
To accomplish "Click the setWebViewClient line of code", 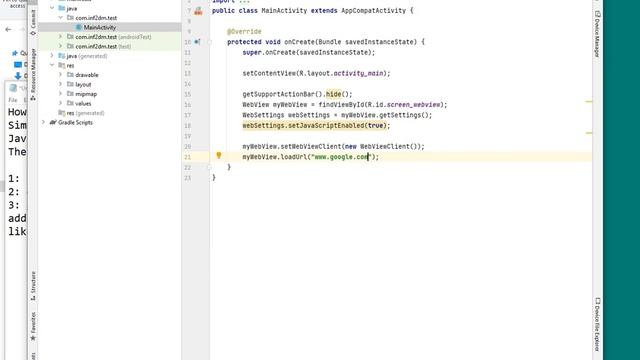I will pyautogui.click(x=333, y=147).
